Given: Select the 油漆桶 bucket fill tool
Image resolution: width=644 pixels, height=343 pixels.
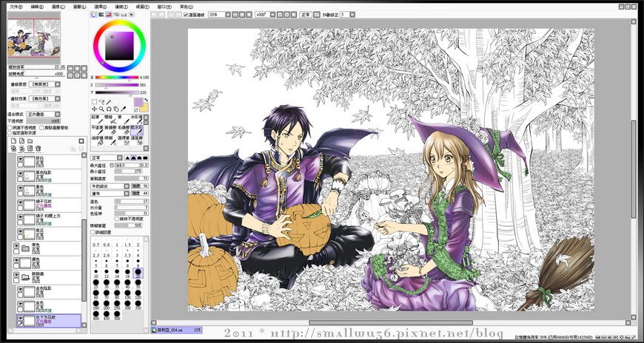Looking at the screenshot, I should [x=97, y=140].
